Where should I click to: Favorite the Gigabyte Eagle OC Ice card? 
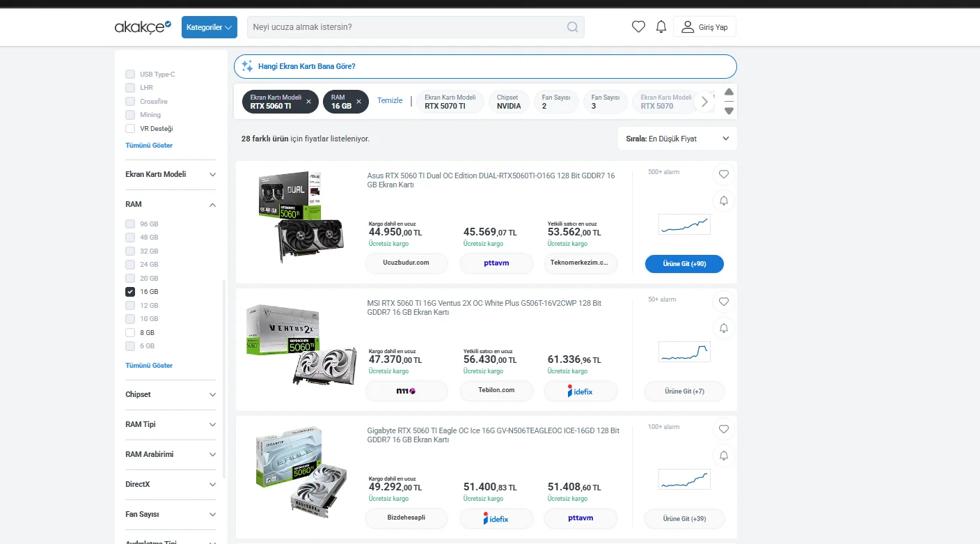[724, 429]
